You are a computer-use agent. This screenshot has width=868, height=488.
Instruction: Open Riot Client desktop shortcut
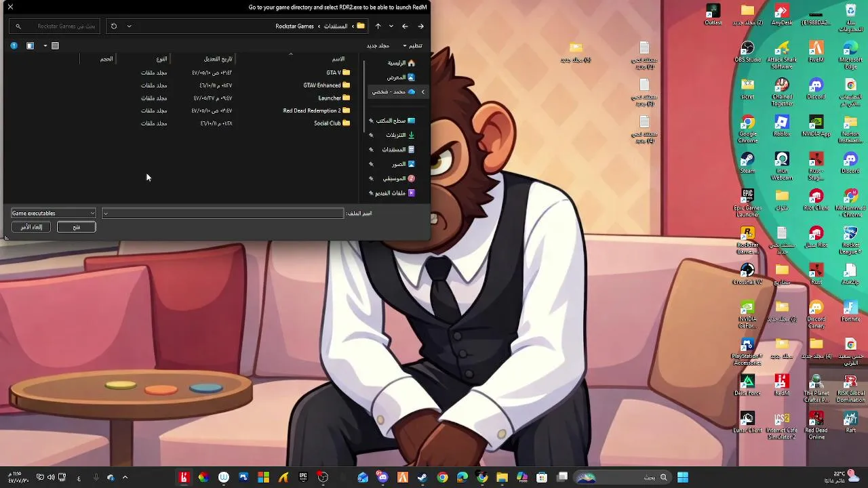(816, 201)
